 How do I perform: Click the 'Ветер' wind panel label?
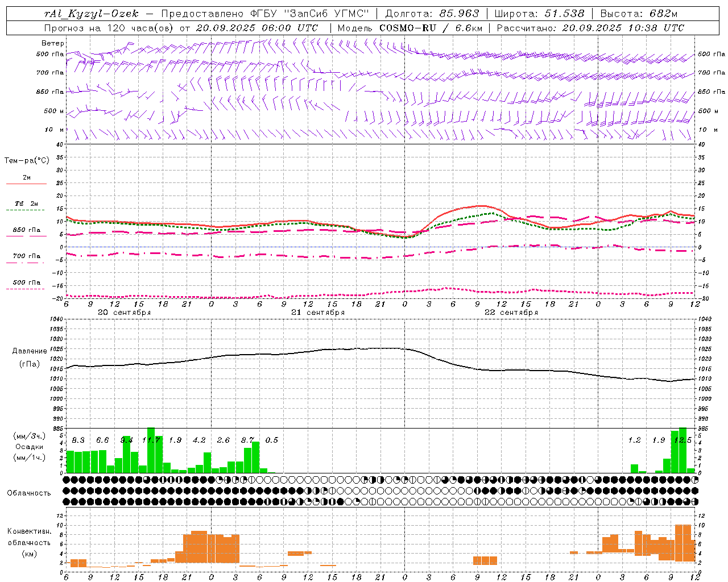[53, 43]
